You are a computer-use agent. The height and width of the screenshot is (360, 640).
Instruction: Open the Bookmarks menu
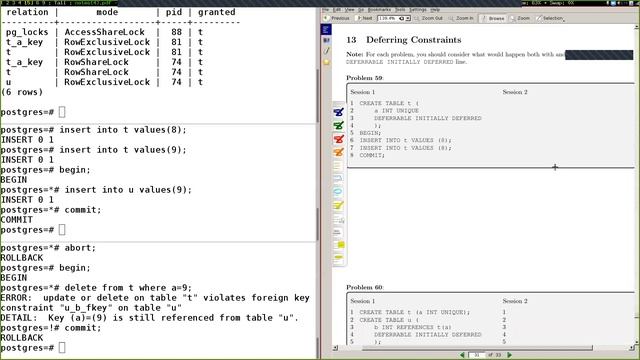click(379, 9)
